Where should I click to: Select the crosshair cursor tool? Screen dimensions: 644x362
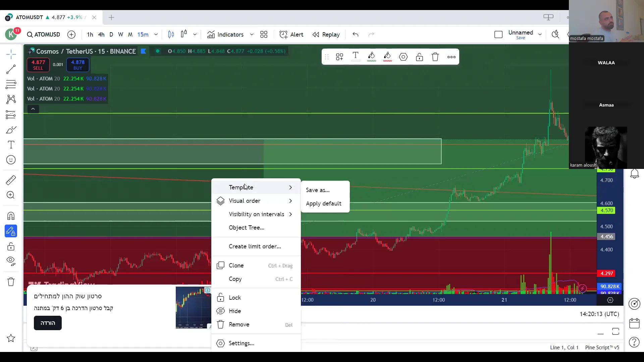(11, 54)
